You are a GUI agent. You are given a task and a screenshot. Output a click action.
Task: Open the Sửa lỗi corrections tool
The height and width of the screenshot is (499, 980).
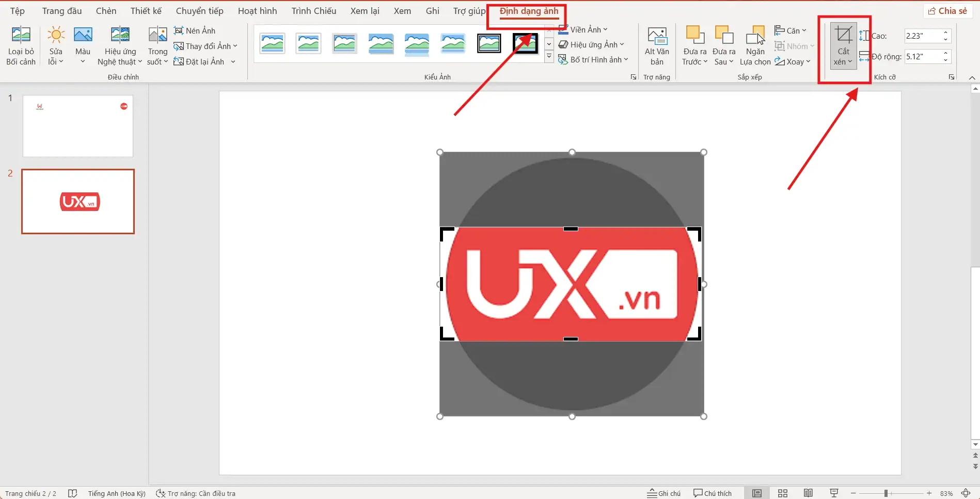(x=55, y=44)
